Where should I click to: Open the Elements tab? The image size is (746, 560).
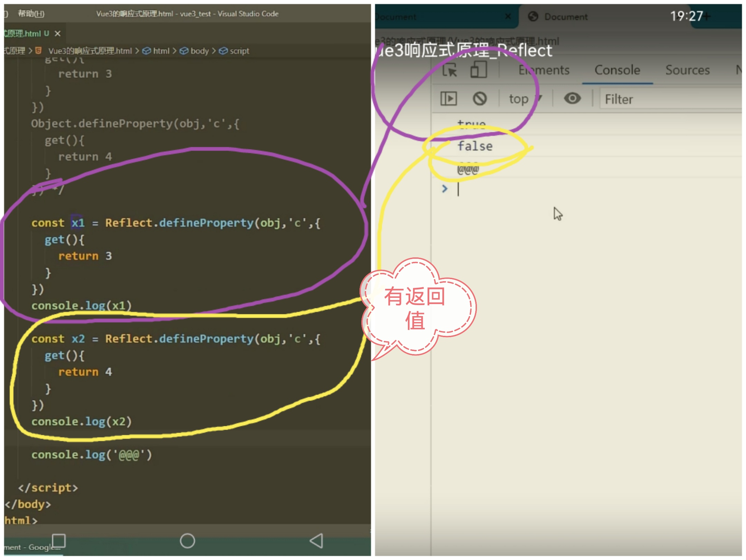click(544, 70)
